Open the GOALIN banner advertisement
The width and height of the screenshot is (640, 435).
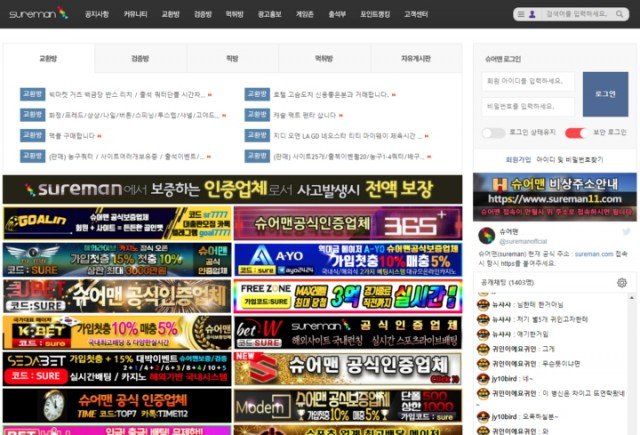point(116,223)
